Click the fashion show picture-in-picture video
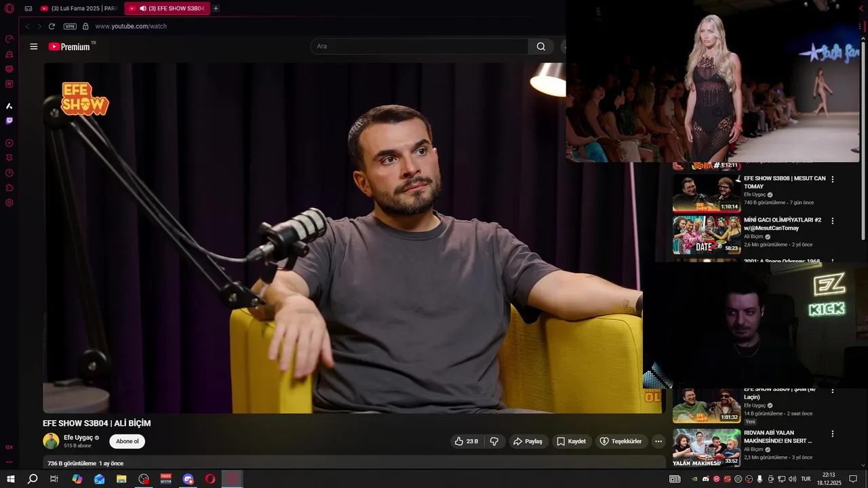Screen dimensions: 868x488 pos(713,81)
